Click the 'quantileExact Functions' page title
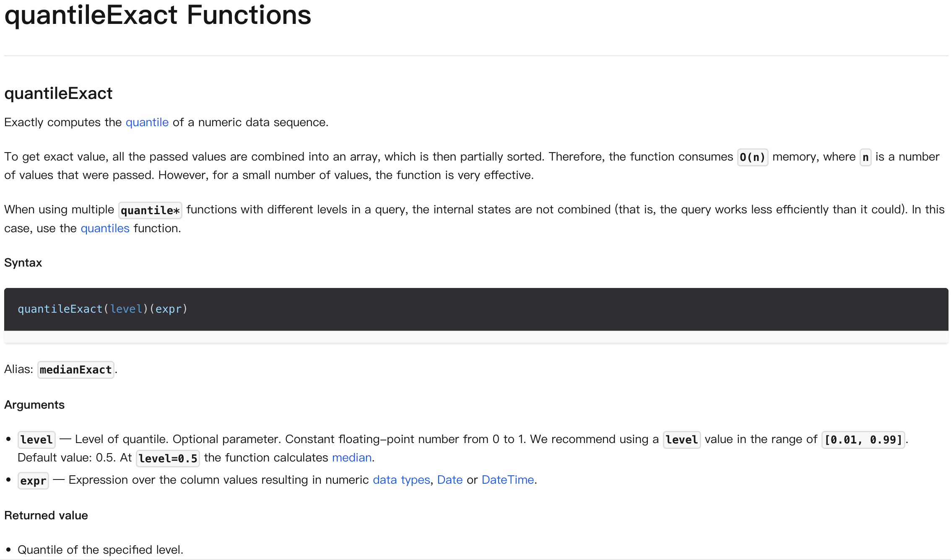 click(x=158, y=16)
